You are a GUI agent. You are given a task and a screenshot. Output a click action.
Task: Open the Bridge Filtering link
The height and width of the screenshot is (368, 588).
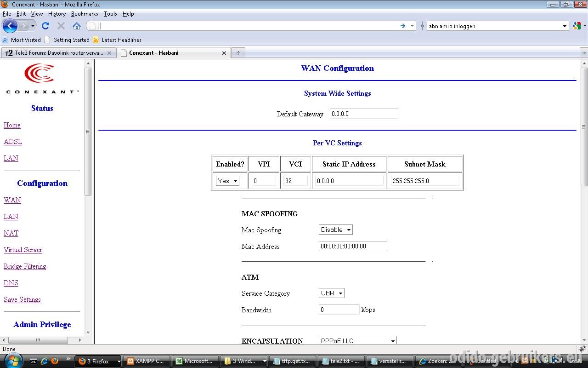pyautogui.click(x=25, y=266)
